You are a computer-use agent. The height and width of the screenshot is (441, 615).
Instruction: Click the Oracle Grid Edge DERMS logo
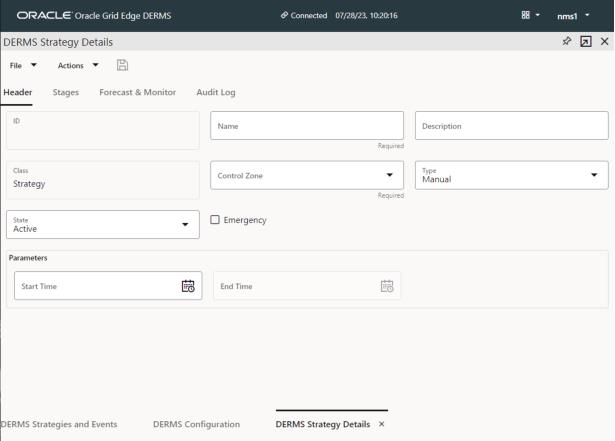(x=94, y=15)
